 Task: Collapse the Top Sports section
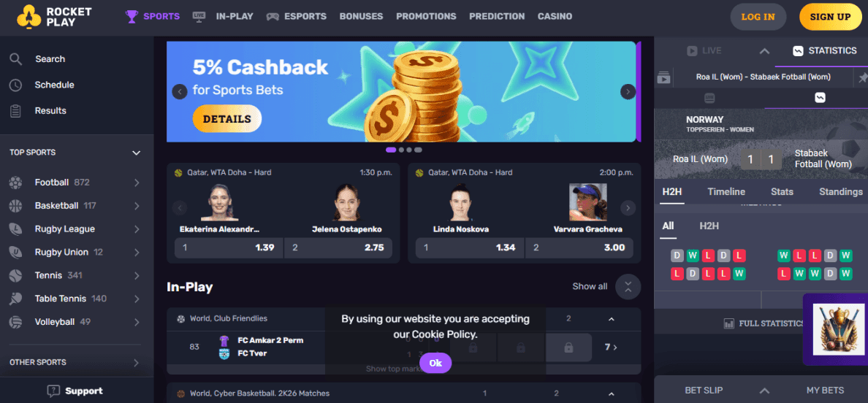136,153
